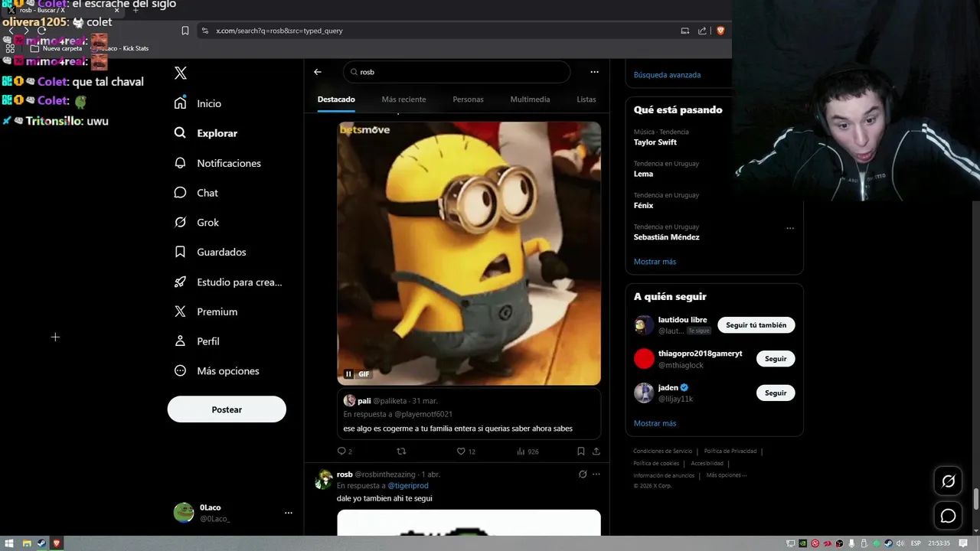
Task: Open Brave from the taskbar
Action: point(57,543)
